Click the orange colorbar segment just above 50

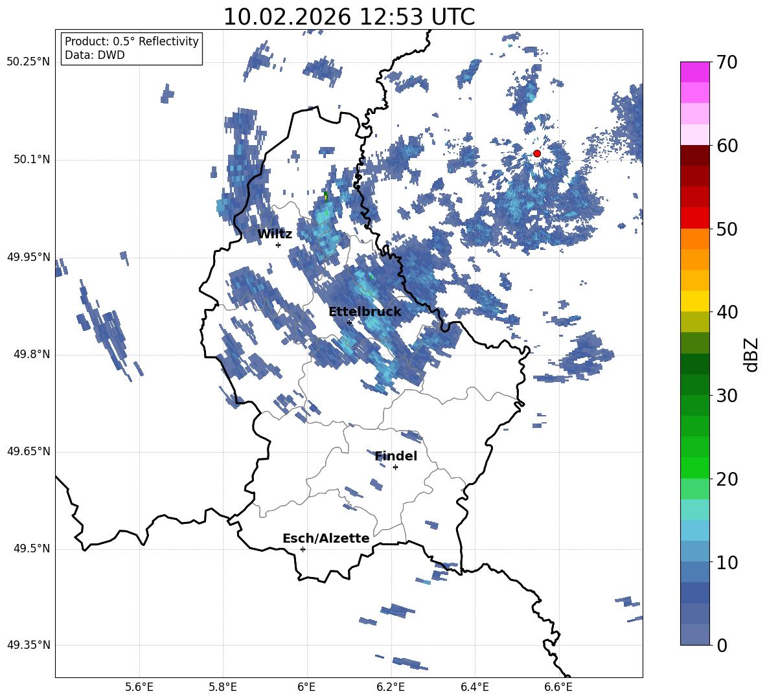pyautogui.click(x=694, y=239)
